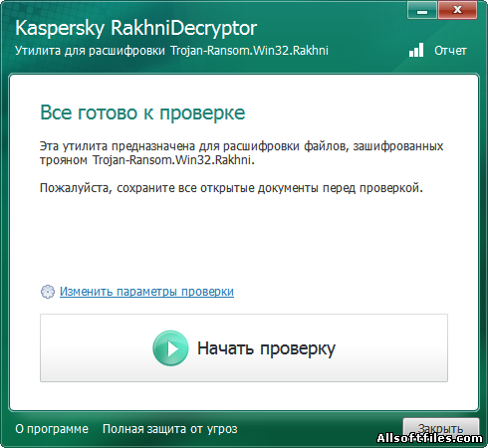Open Изменить параметры проверки link

click(x=146, y=292)
